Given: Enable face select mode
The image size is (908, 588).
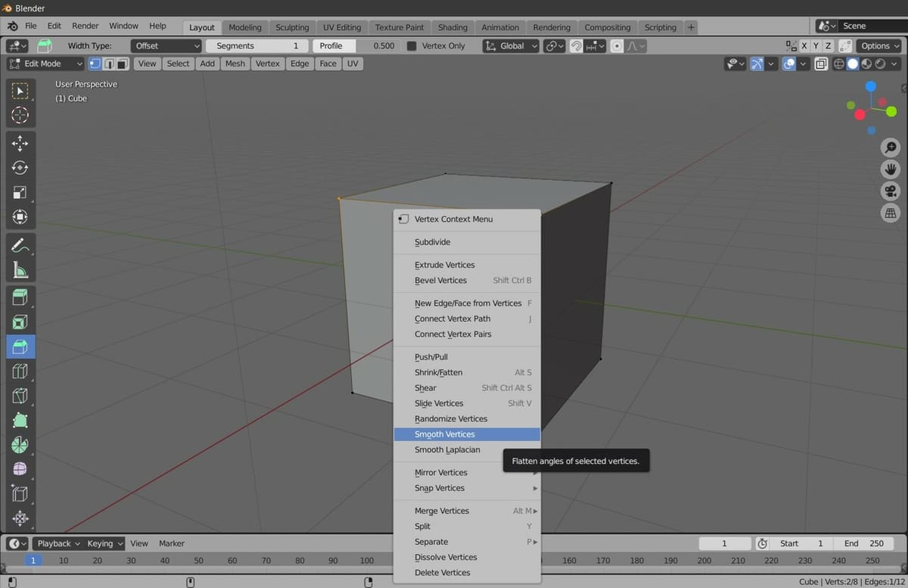Looking at the screenshot, I should pyautogui.click(x=121, y=64).
